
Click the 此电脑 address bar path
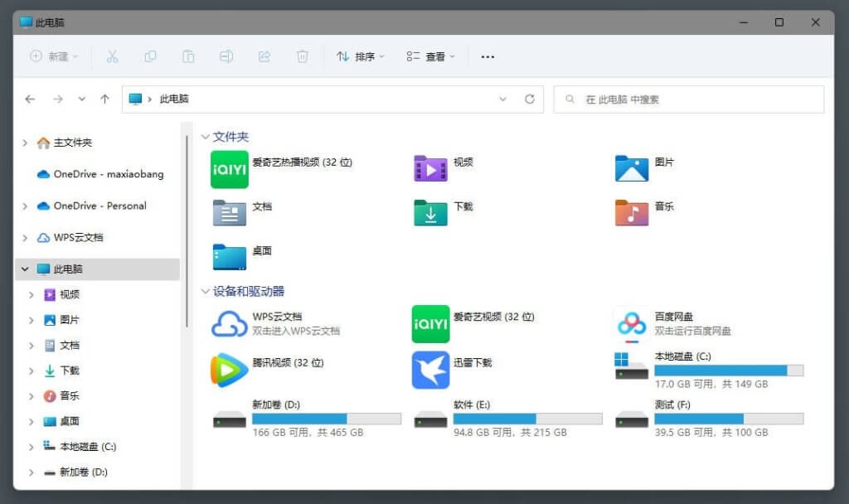coord(174,99)
